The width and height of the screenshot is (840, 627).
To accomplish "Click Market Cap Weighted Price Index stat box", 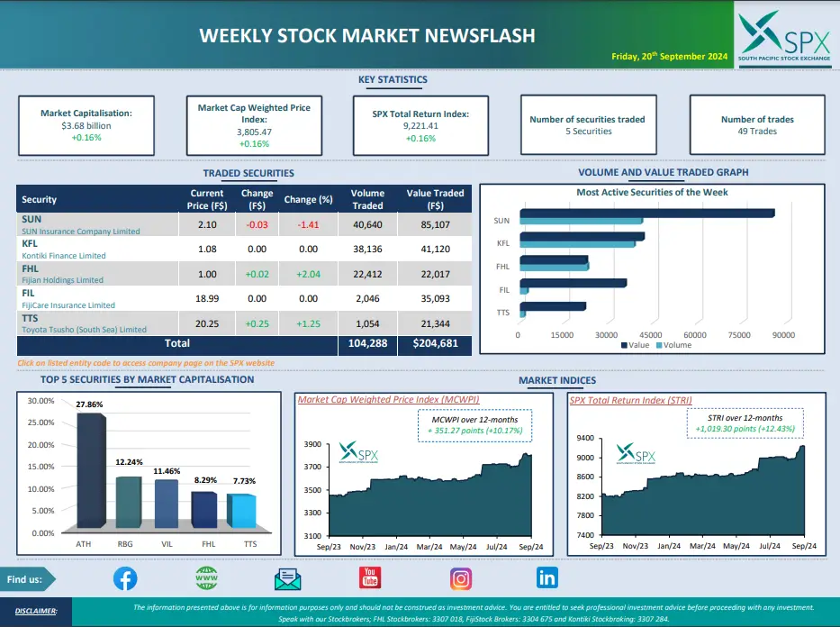I will 254,126.
